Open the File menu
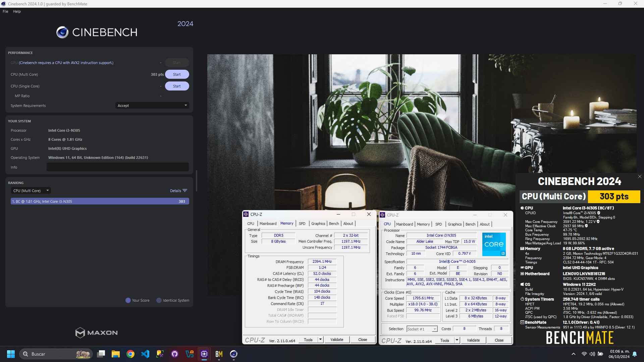Image resolution: width=644 pixels, height=362 pixels. [x=5, y=11]
